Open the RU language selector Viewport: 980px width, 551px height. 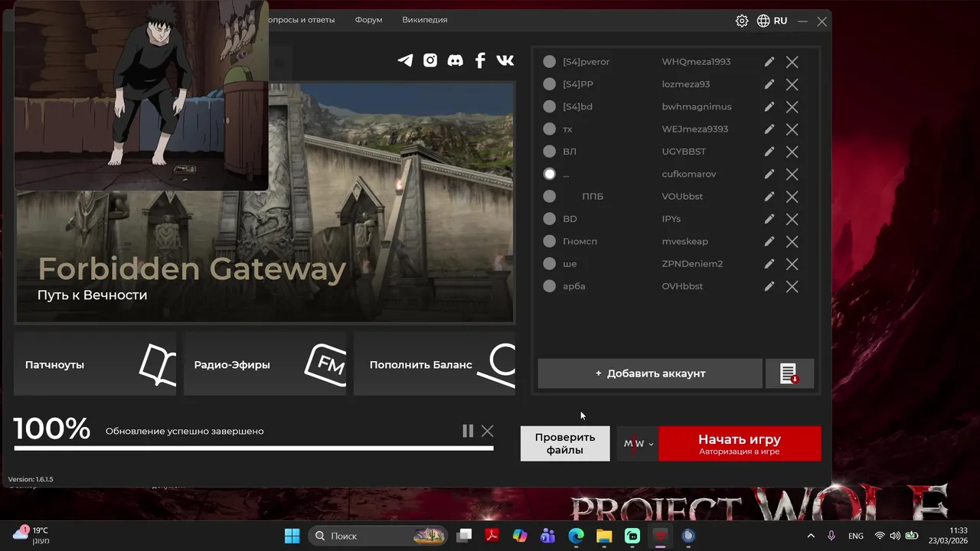click(772, 21)
